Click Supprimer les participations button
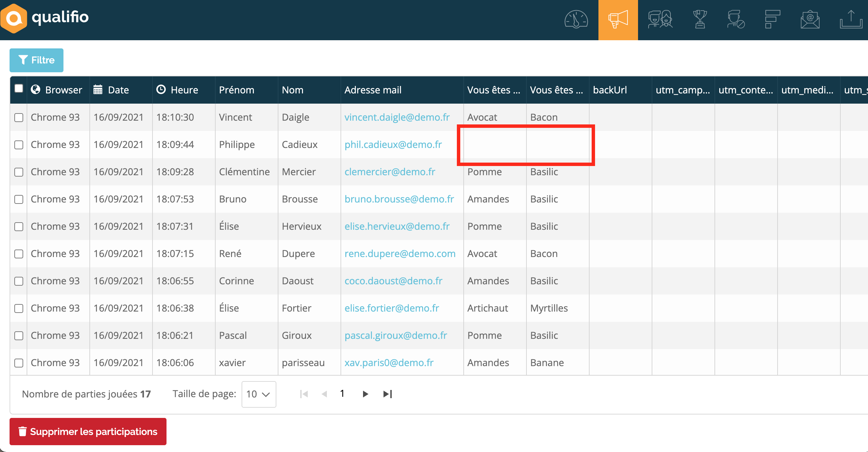The height and width of the screenshot is (452, 868). [x=88, y=432]
